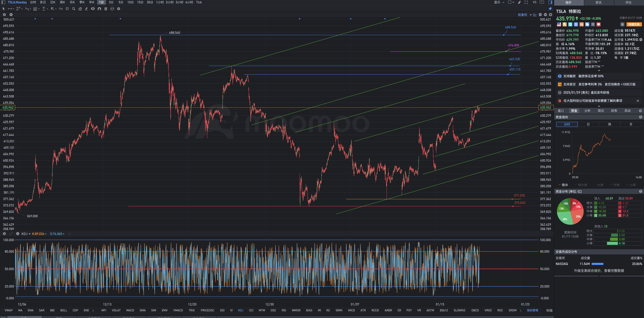Open the brush theme icon
The image size is (644, 318).
[519, 2]
